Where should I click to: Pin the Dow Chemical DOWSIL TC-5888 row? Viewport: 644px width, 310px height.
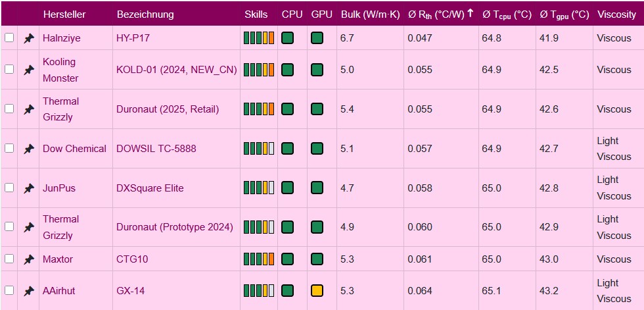click(x=29, y=149)
